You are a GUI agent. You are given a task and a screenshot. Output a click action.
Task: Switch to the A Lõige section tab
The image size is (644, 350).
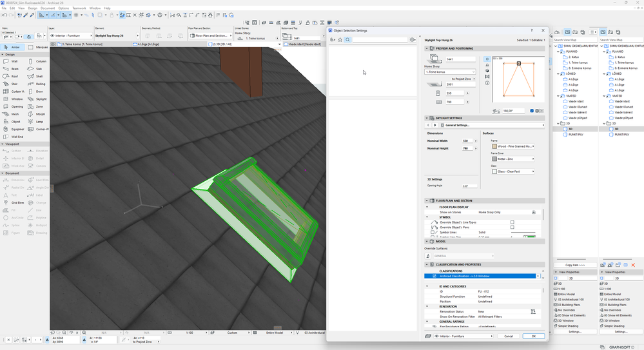tap(148, 44)
